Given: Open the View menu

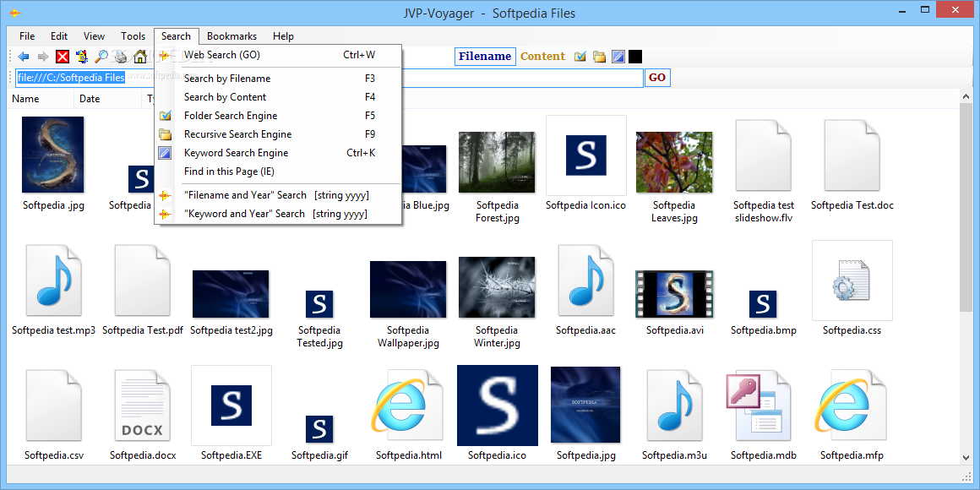Looking at the screenshot, I should [95, 36].
